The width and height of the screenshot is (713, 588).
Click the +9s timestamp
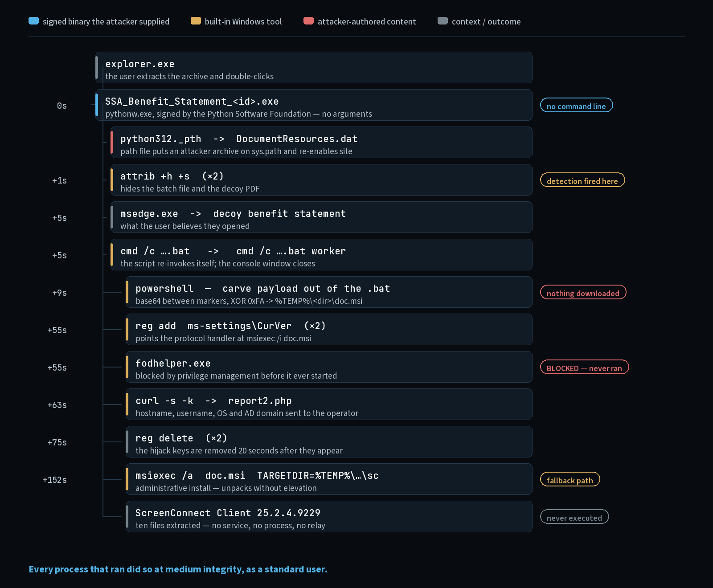(59, 293)
